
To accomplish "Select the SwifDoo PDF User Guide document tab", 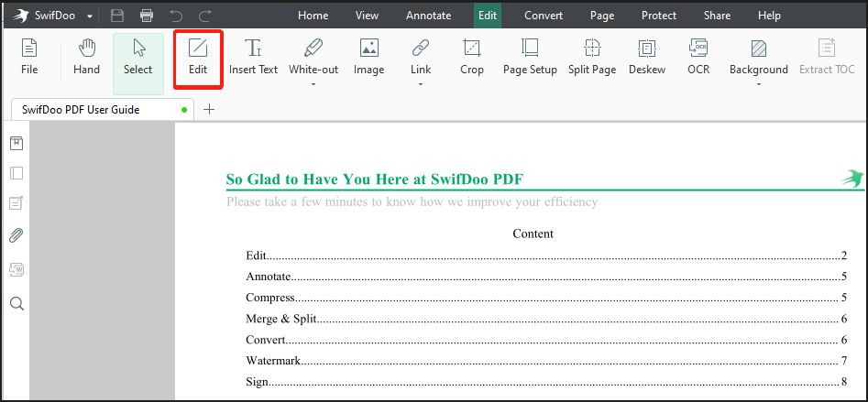I will (103, 110).
